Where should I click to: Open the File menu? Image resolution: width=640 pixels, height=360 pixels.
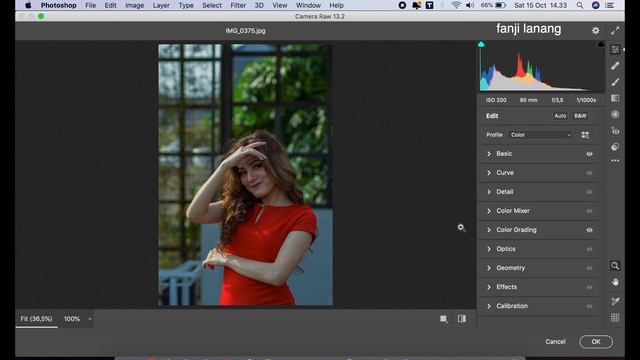click(x=91, y=5)
